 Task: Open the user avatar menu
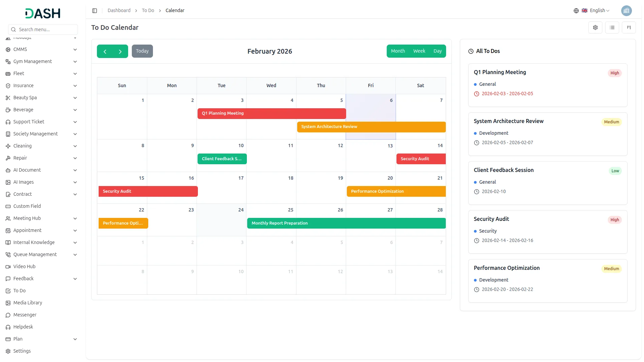pos(626,11)
